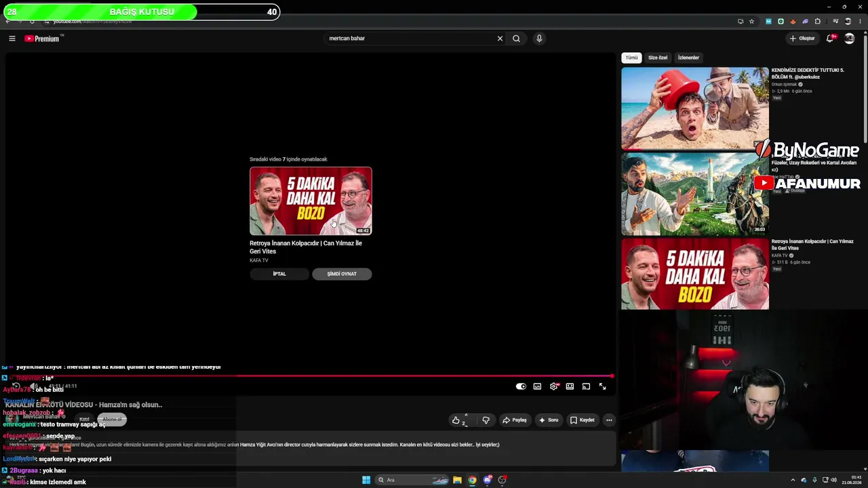This screenshot has height=488, width=868.
Task: Go back with the browser back arrow
Action: pyautogui.click(x=7, y=21)
